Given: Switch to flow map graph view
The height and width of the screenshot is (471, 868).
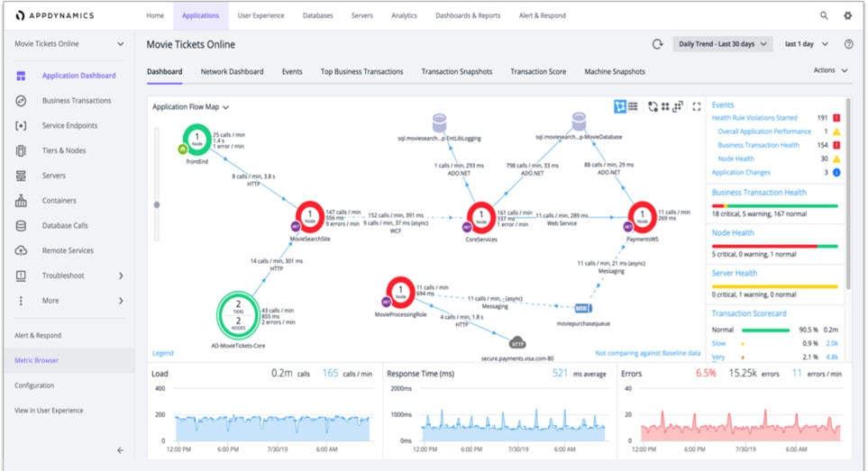Looking at the screenshot, I should [x=620, y=106].
